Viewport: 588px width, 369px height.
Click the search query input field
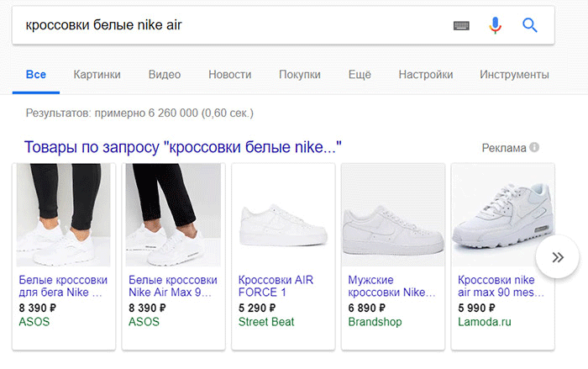click(x=227, y=25)
